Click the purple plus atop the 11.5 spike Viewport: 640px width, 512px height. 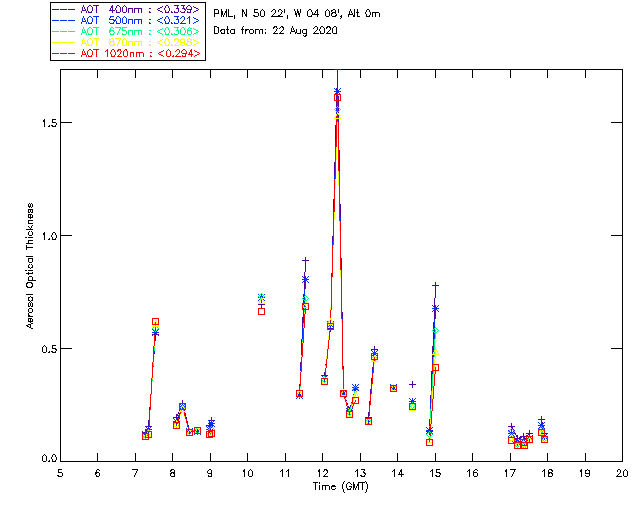[x=305, y=260]
